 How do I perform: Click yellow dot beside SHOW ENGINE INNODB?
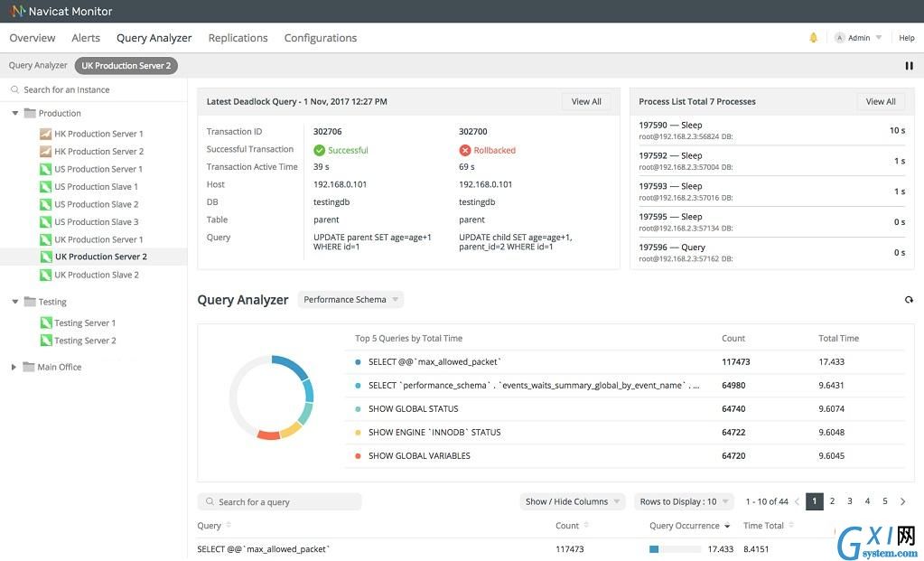[358, 433]
